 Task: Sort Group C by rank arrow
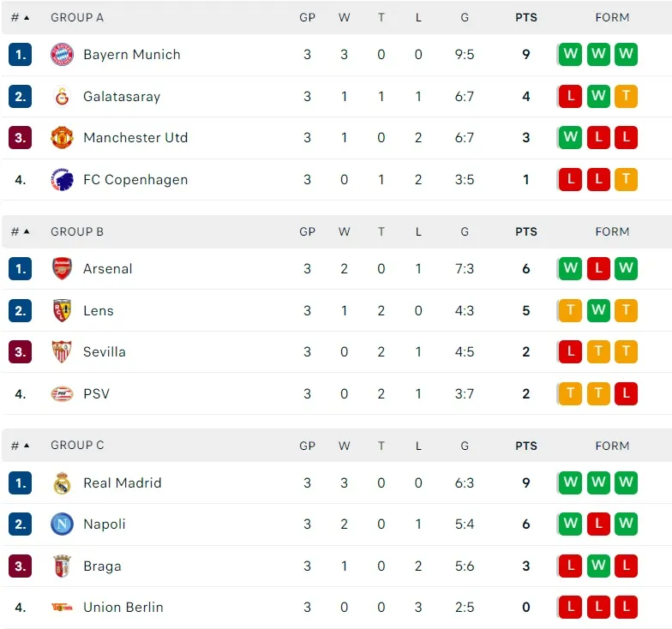point(27,446)
